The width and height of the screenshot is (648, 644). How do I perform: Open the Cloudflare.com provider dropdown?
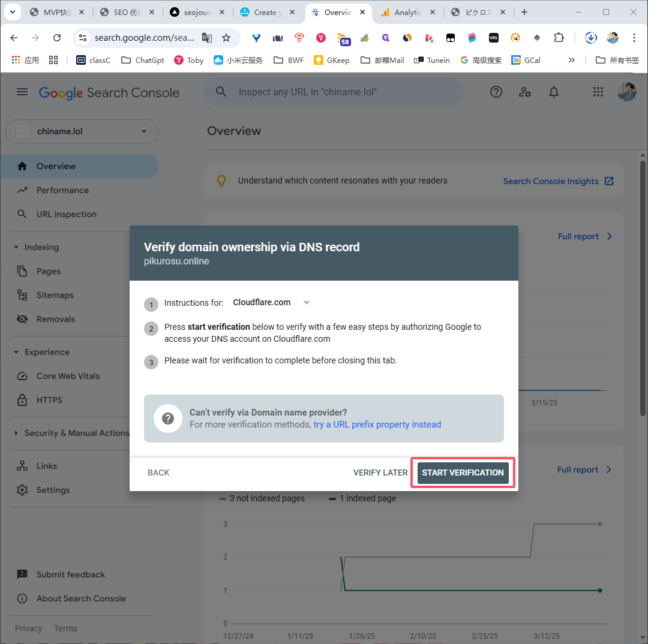[x=272, y=302]
